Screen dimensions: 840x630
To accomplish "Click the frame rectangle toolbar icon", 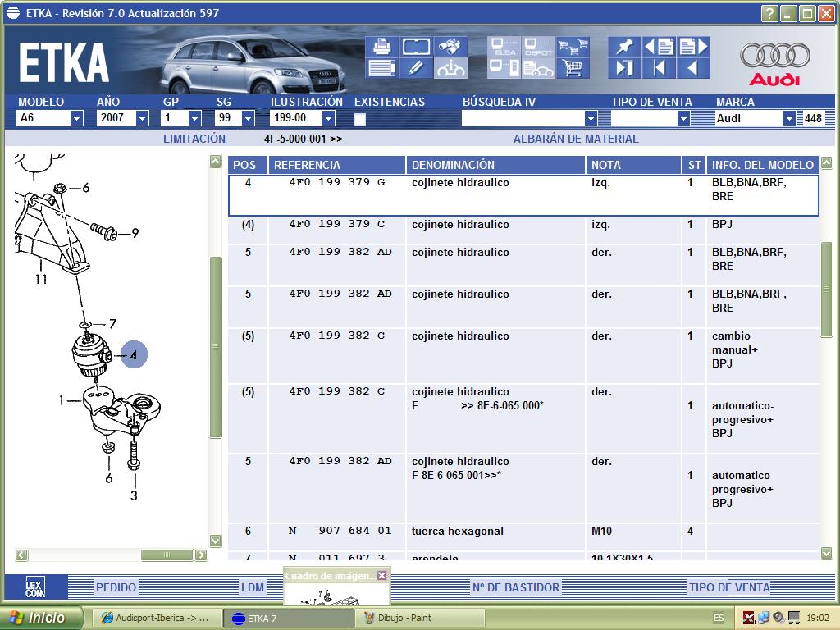I will (416, 47).
